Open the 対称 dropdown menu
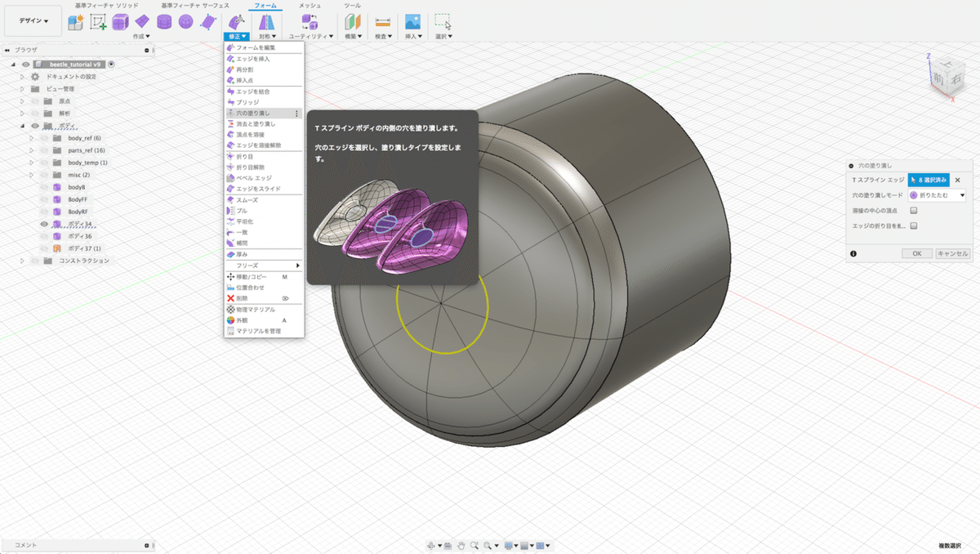This screenshot has width=980, height=554. pos(267,36)
